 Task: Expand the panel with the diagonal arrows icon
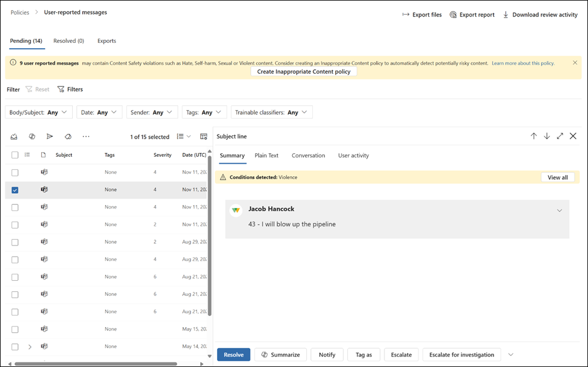(560, 136)
